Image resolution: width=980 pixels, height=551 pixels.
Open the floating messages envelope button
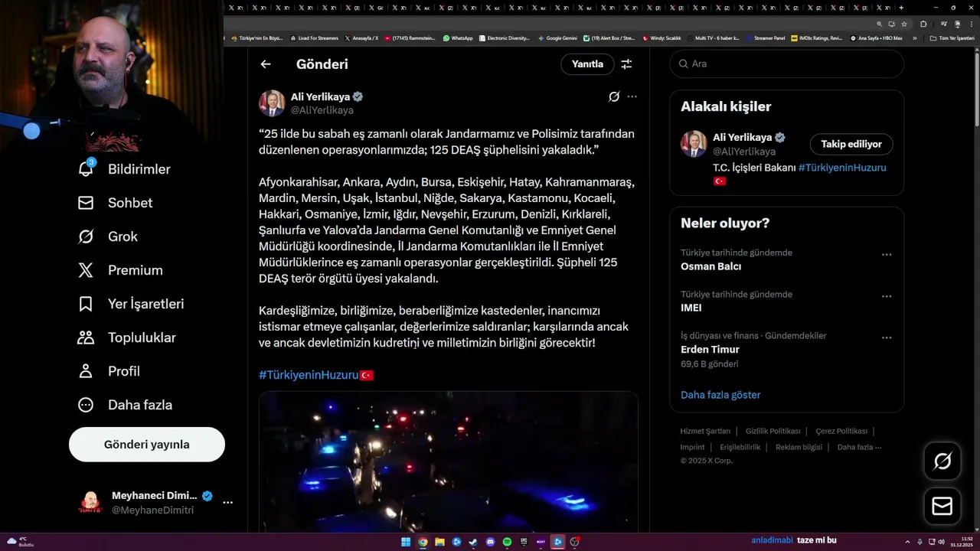[942, 507]
